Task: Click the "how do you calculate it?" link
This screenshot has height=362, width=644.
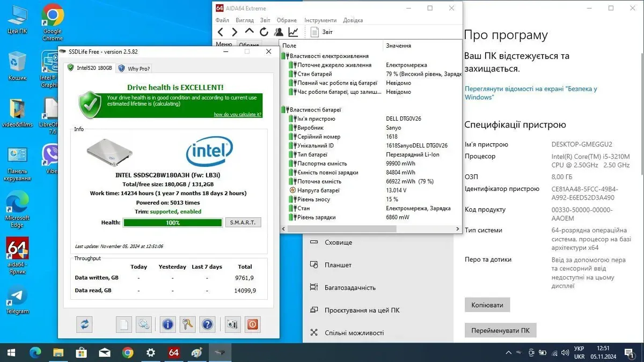Action: [237, 114]
